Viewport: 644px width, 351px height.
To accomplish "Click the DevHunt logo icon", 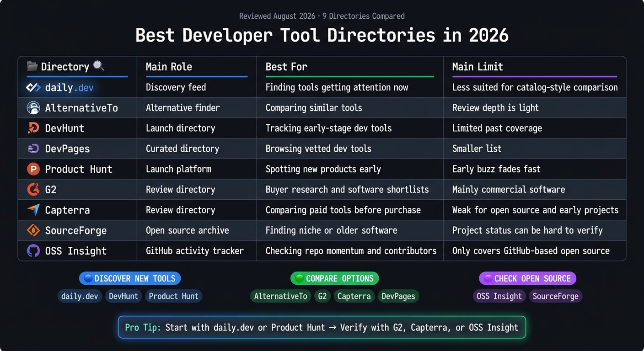I will click(x=33, y=128).
